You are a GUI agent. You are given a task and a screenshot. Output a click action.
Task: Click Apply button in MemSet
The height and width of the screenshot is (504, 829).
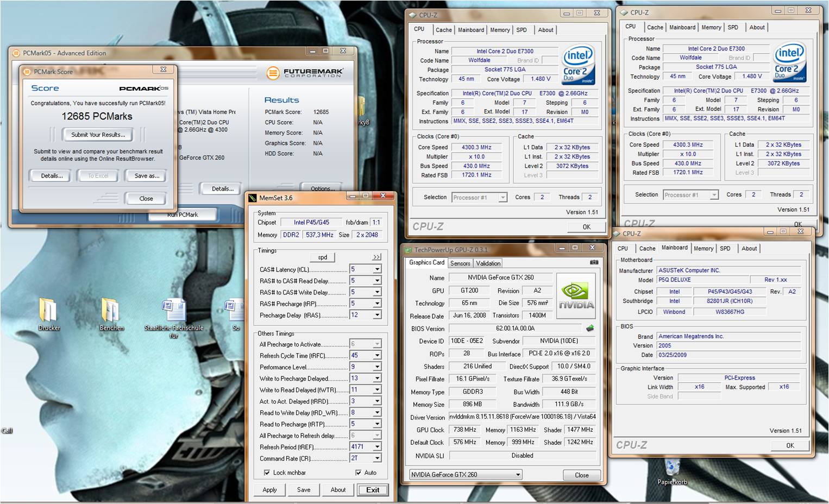pyautogui.click(x=269, y=490)
